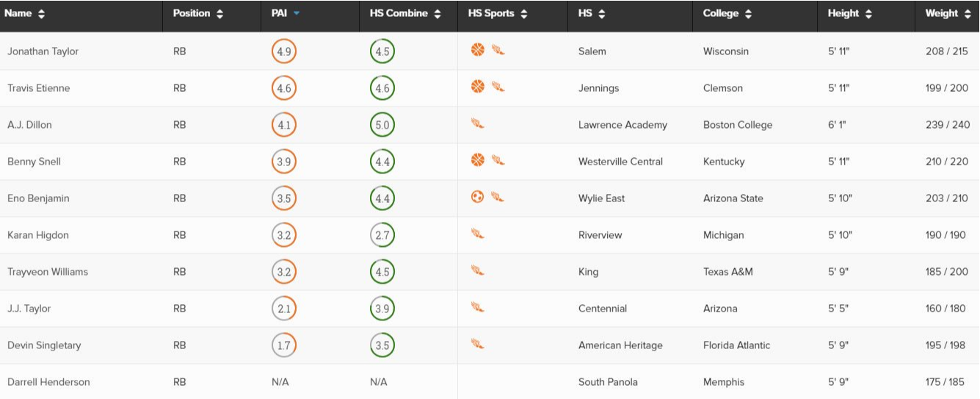Click soccer ball icon in Eno Benjamin's row
This screenshot has width=980, height=399.
point(477,197)
